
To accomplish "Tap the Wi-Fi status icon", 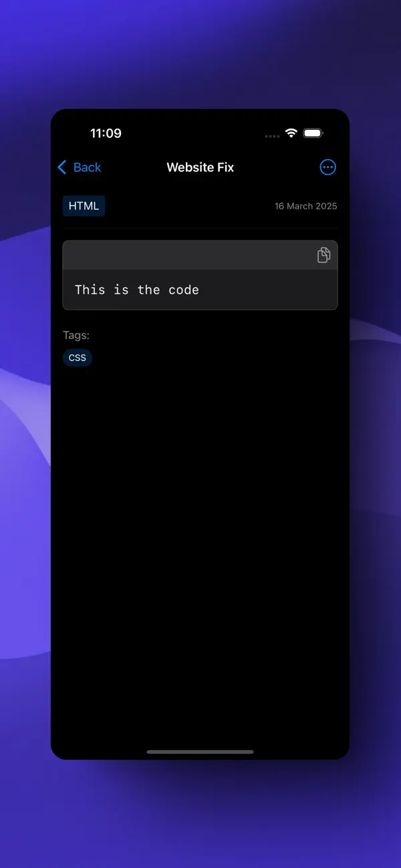I will tap(291, 133).
